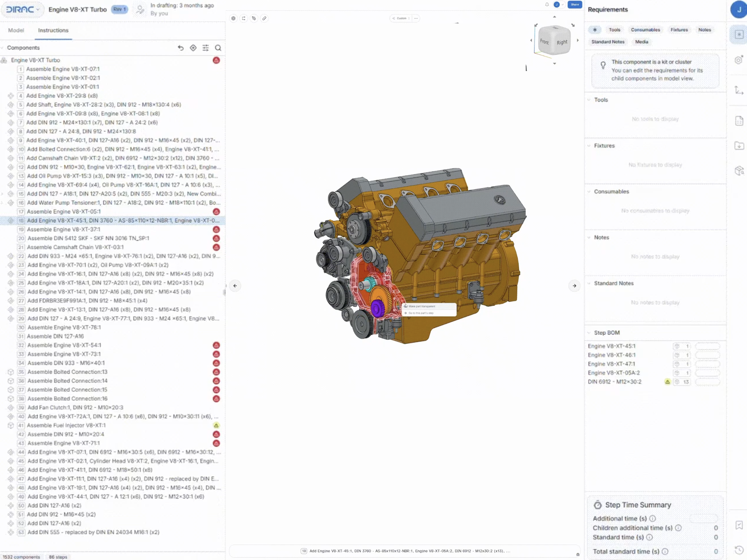747x560 pixels.
Task: Select the Standard Notes filter chip
Action: click(x=608, y=42)
